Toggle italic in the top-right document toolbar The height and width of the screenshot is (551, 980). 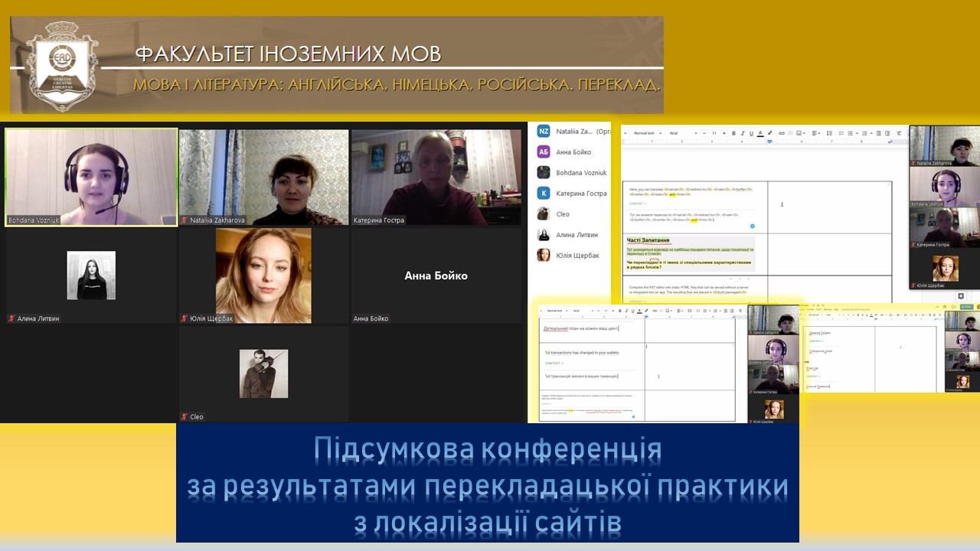click(x=743, y=133)
